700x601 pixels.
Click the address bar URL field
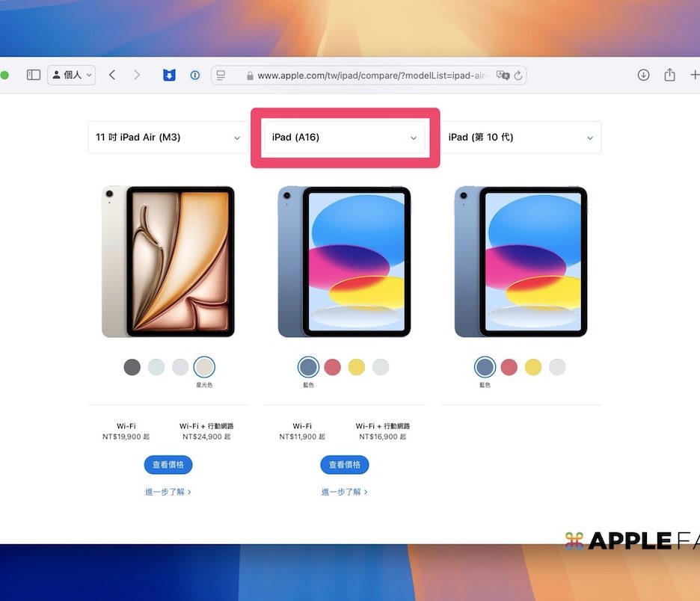[x=366, y=75]
